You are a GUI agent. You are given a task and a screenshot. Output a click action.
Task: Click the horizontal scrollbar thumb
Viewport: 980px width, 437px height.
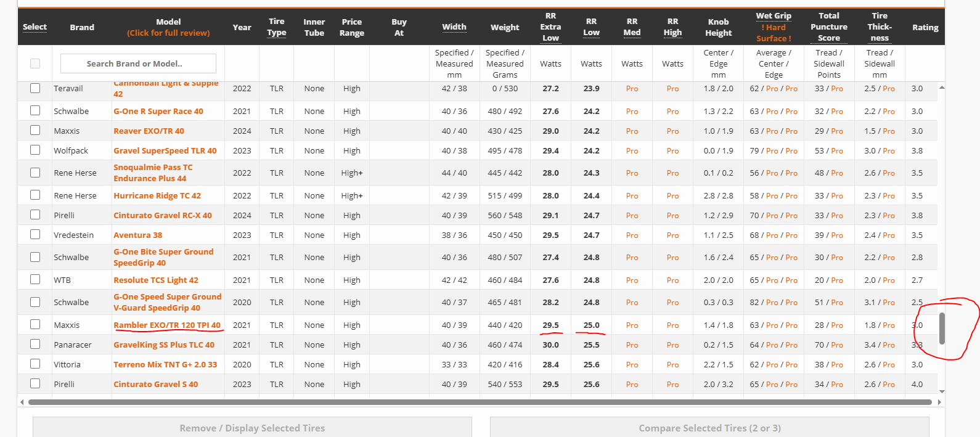(x=480, y=402)
